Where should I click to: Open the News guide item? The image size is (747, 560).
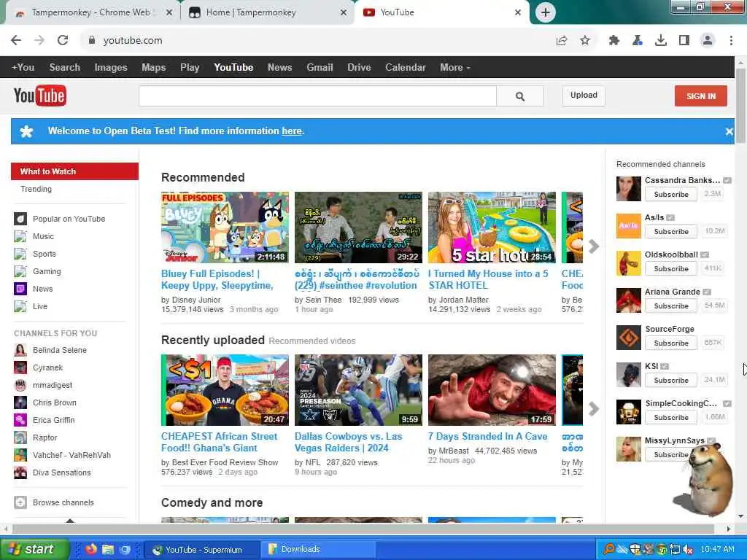tap(42, 289)
